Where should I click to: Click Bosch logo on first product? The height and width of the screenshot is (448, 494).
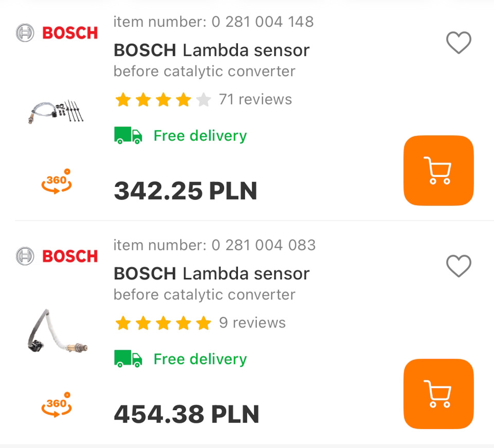tap(57, 33)
